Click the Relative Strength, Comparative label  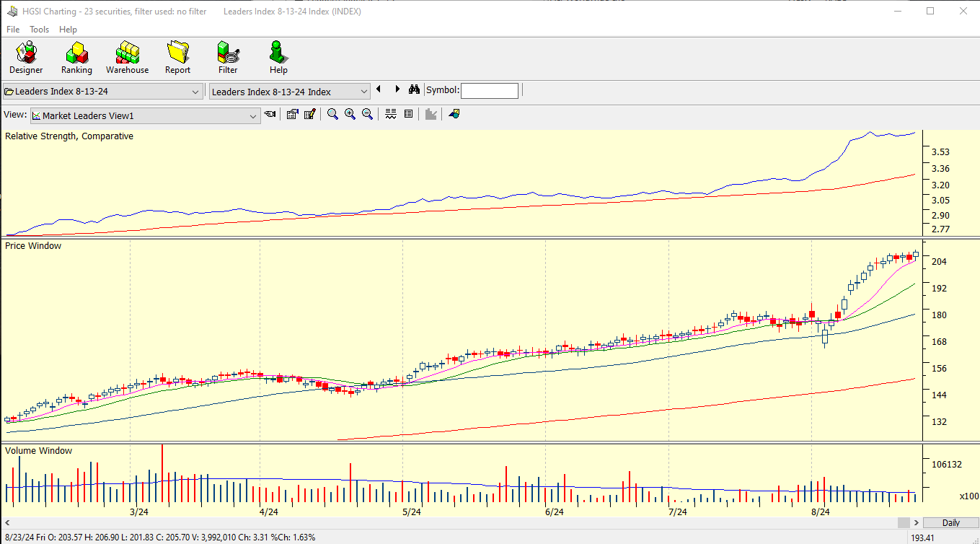(69, 136)
